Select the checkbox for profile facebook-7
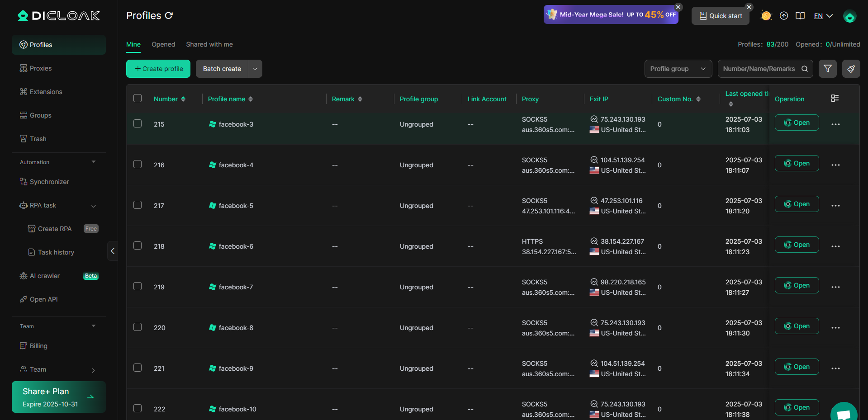Screen dimensions: 868x420 [x=138, y=286]
